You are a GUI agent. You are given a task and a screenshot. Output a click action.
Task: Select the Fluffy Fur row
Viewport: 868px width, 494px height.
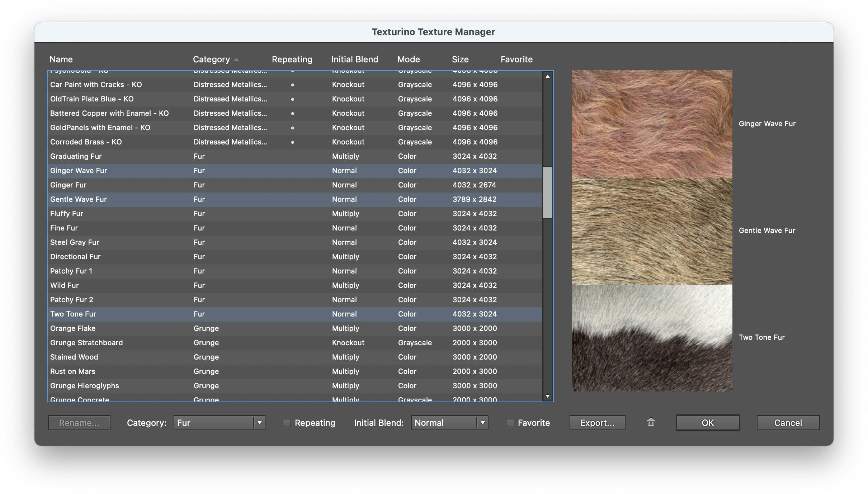pyautogui.click(x=143, y=214)
